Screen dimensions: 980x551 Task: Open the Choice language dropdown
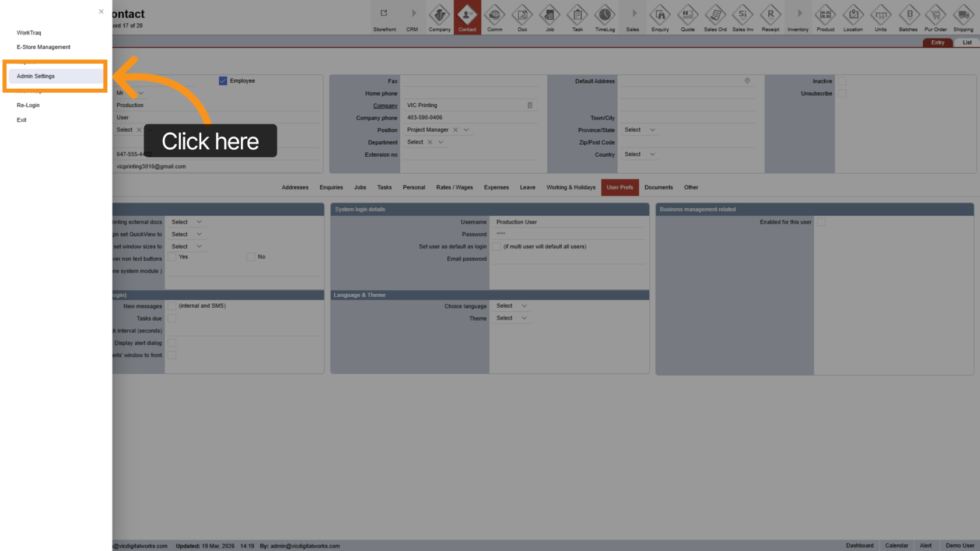(524, 306)
